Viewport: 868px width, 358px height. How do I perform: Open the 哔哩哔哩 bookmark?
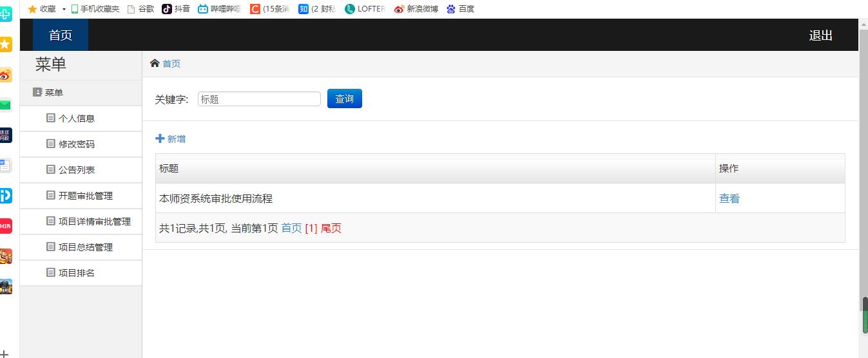[x=219, y=9]
